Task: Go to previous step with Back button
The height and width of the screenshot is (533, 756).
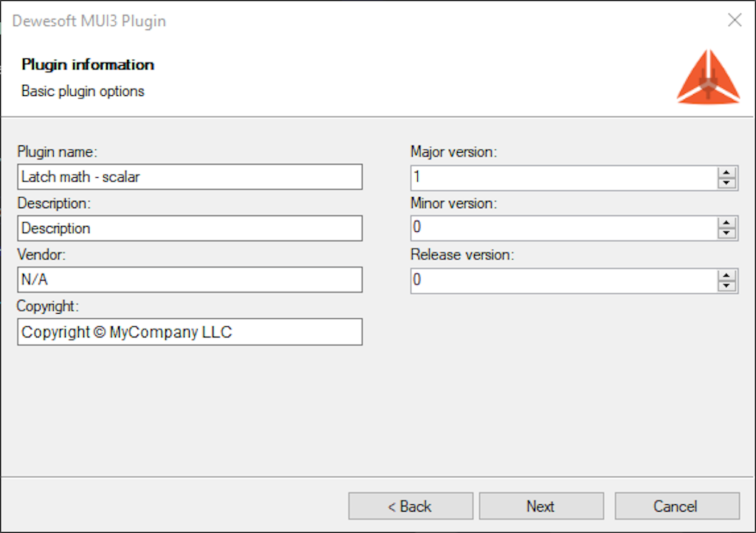Action: (x=410, y=506)
